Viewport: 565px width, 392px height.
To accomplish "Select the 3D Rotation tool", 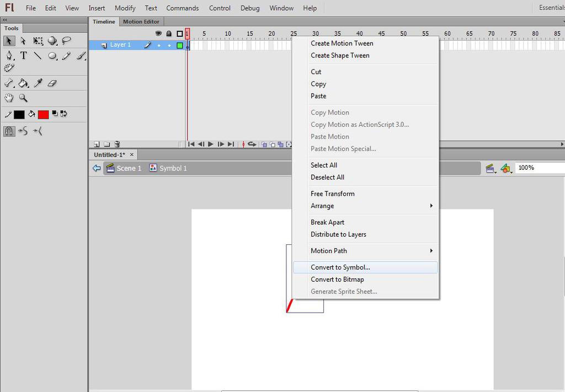I will (x=52, y=41).
